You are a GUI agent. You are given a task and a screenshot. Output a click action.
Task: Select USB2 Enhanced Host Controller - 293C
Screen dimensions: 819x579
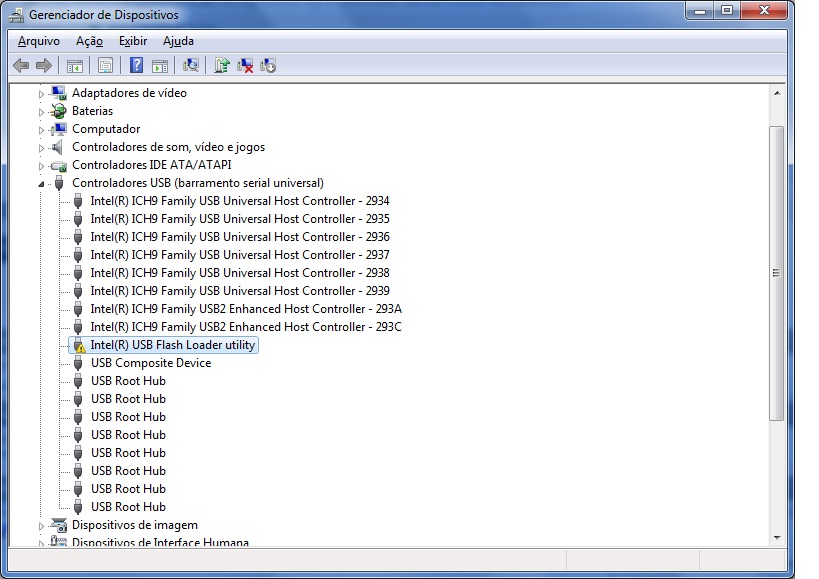tap(246, 327)
